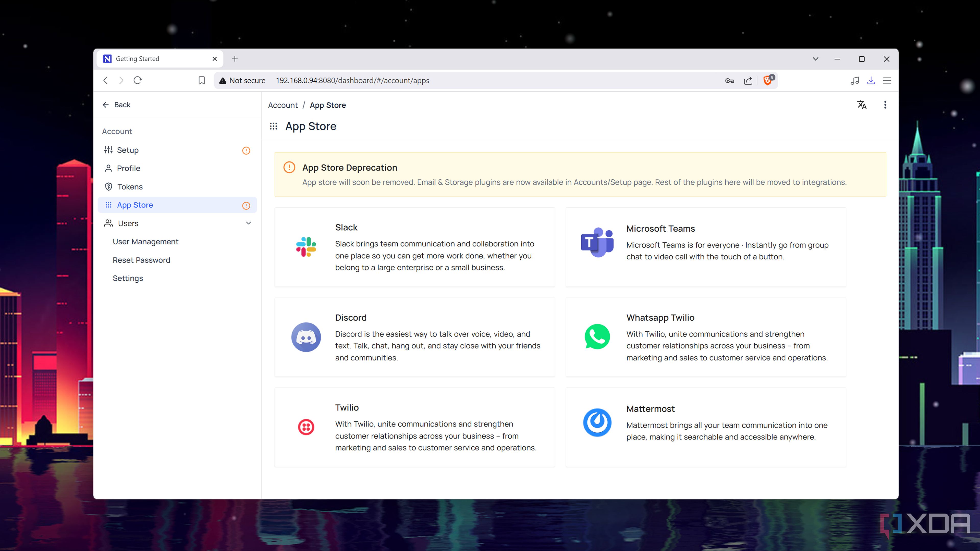The width and height of the screenshot is (980, 551).
Task: Open the Whatsapp Twilio app title
Action: pyautogui.click(x=660, y=318)
